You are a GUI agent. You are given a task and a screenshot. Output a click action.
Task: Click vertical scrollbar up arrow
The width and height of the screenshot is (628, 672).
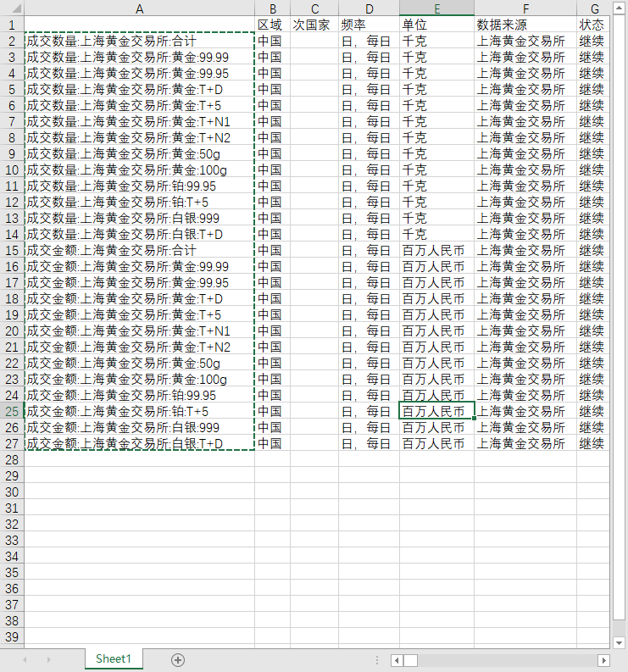[619, 8]
